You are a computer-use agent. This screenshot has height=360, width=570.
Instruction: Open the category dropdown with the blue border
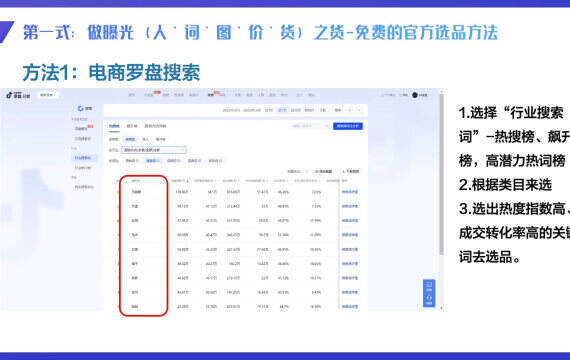click(154, 150)
